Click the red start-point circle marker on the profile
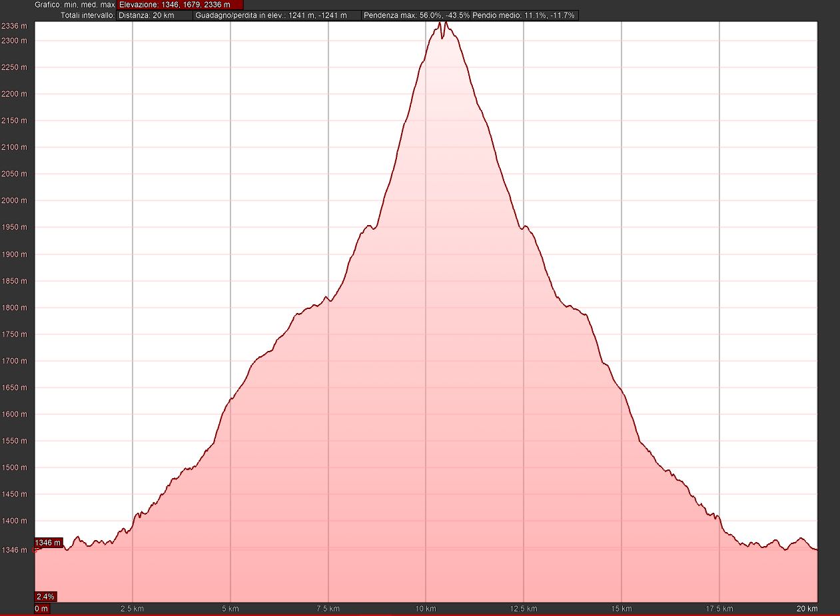 coord(35,550)
